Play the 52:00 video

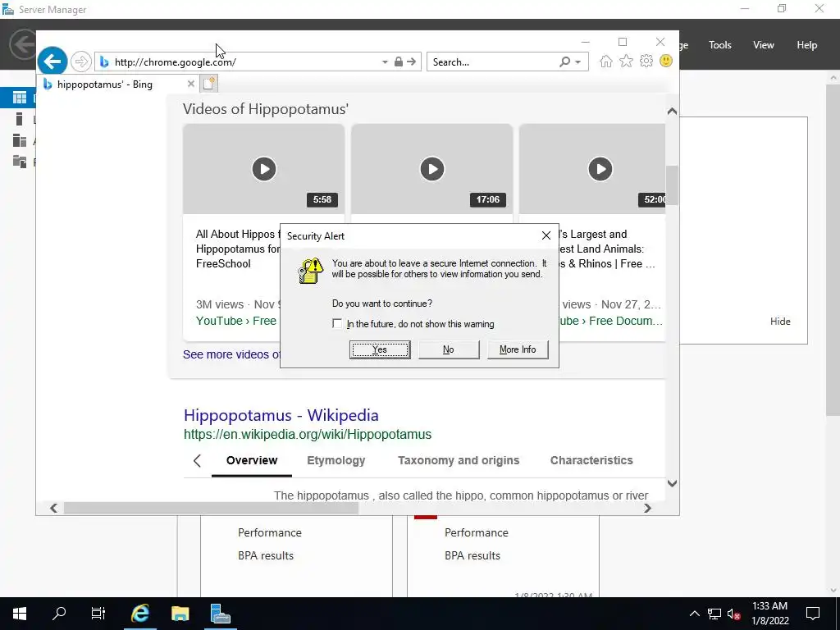coord(600,169)
